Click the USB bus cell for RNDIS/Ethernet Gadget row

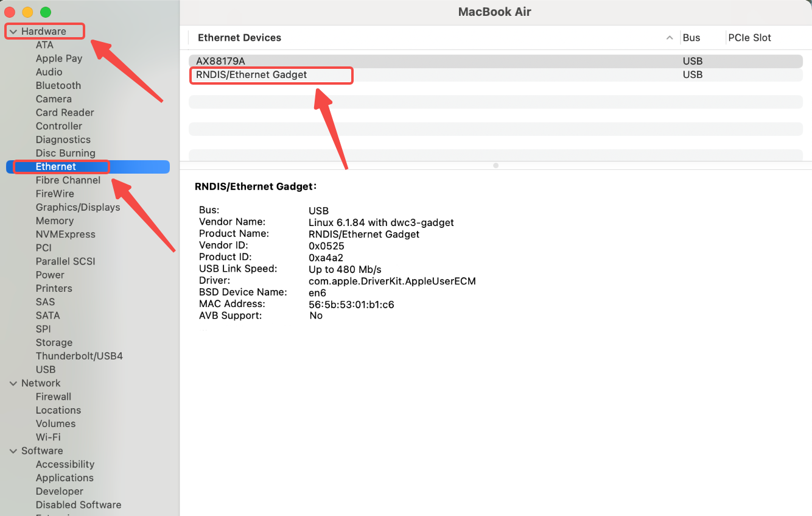click(x=693, y=75)
